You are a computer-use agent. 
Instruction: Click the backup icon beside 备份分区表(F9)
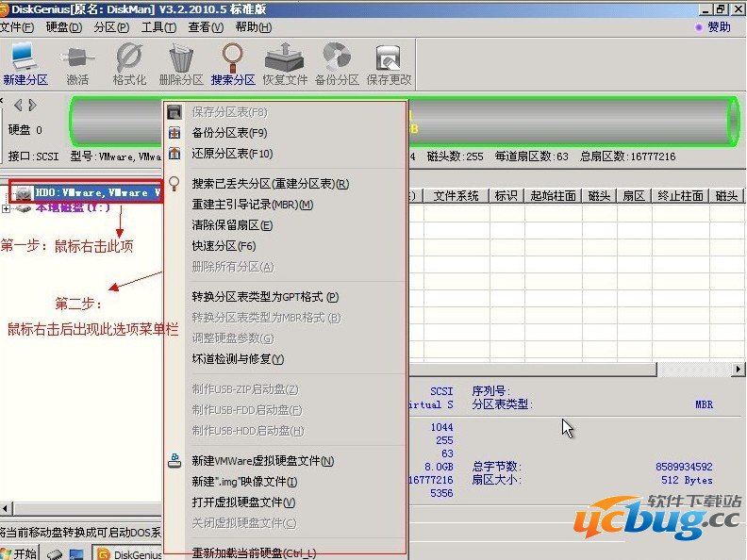click(174, 133)
